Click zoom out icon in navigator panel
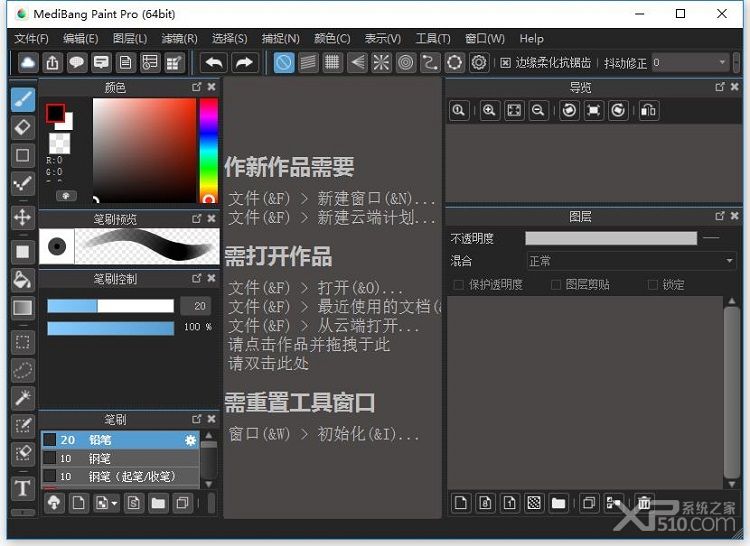Screen dimensions: 750x546 point(538,110)
